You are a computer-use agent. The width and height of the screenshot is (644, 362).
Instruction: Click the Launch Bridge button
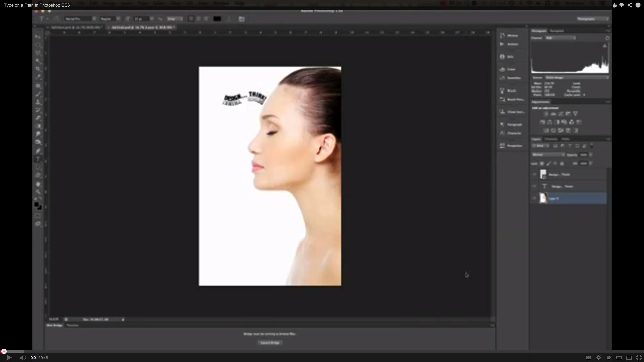270,343
